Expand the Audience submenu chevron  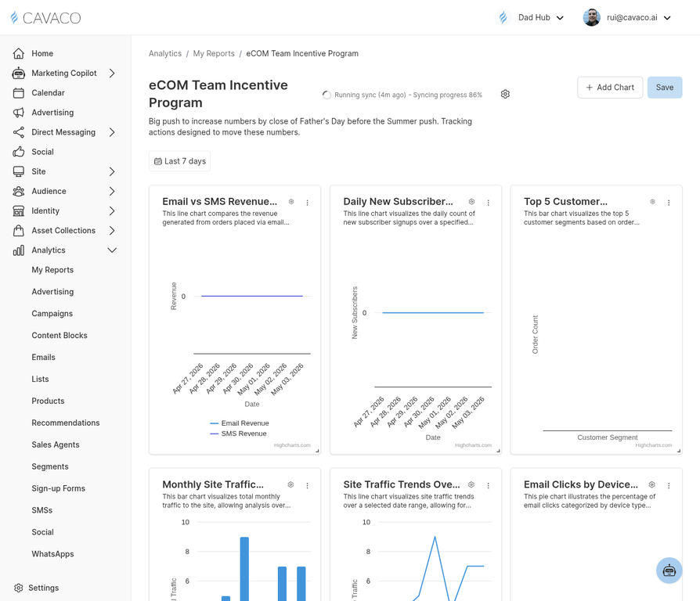(x=112, y=191)
